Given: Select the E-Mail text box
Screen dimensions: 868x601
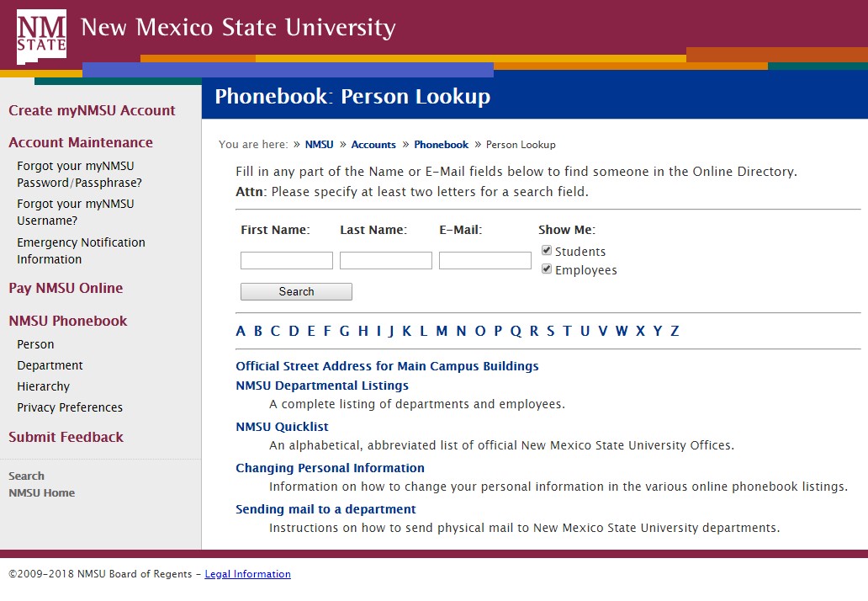Looking at the screenshot, I should (485, 260).
